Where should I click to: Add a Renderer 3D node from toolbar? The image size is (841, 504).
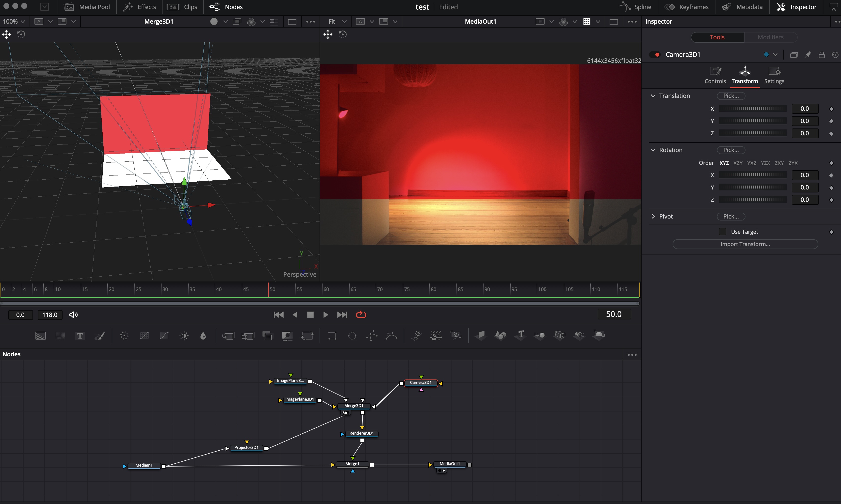coord(599,336)
